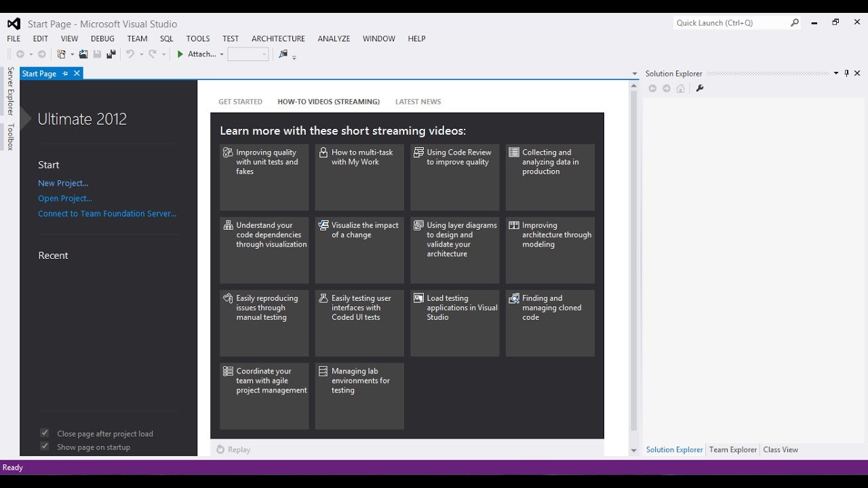Open Managing lab environments for testing video
868x488 pixels.
tap(359, 396)
